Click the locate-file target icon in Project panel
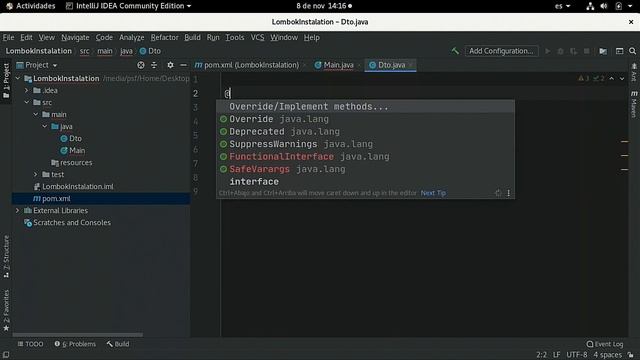 coord(141,65)
